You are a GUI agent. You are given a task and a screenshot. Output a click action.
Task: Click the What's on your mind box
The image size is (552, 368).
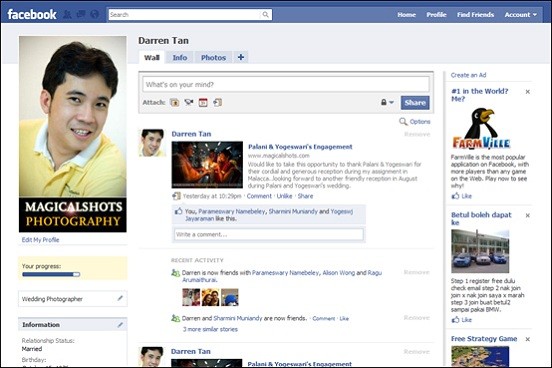(x=286, y=85)
